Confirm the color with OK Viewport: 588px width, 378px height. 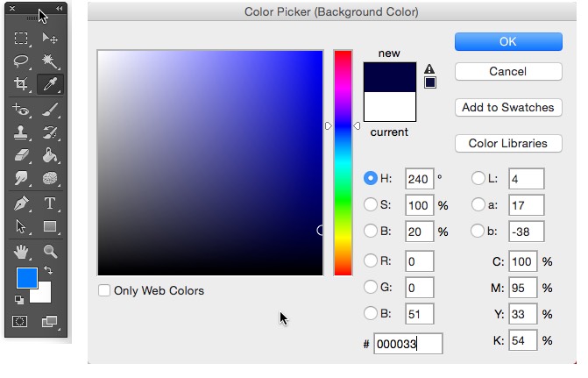tap(508, 41)
